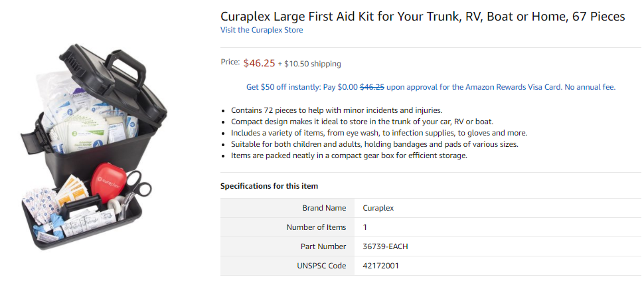Screen dimensions: 644x287
Task: Click the bullet mentioning eye wash and gloves
Action: (x=379, y=133)
